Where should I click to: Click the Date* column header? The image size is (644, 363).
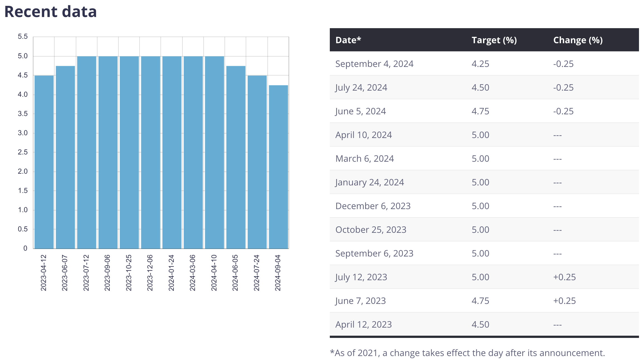pyautogui.click(x=348, y=40)
